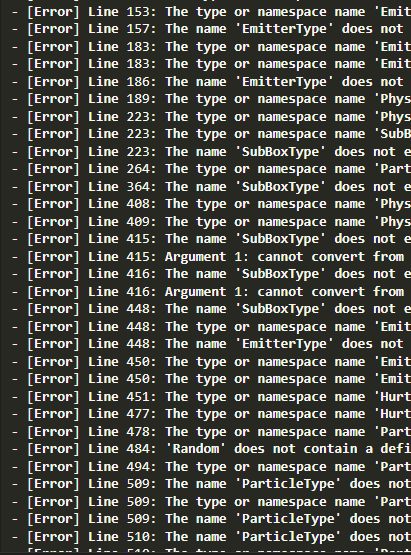Click the Line 484 'Random' definition error
This screenshot has width=411, height=555.
[211, 449]
